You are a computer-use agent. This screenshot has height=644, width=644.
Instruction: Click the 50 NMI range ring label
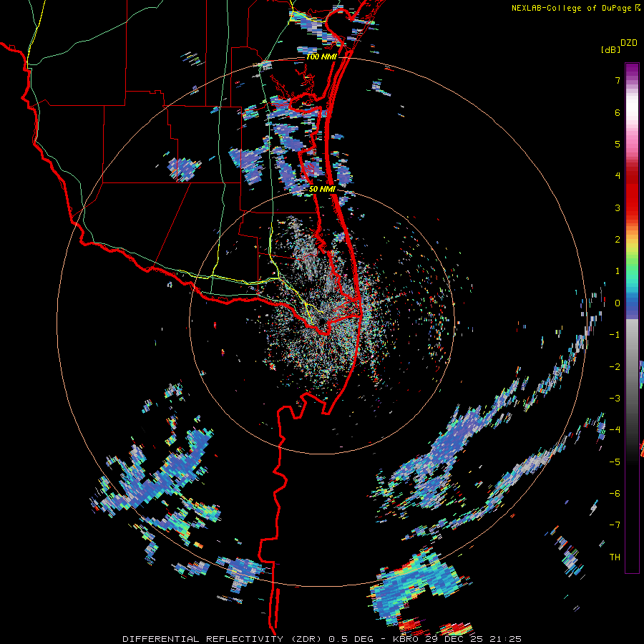[322, 189]
